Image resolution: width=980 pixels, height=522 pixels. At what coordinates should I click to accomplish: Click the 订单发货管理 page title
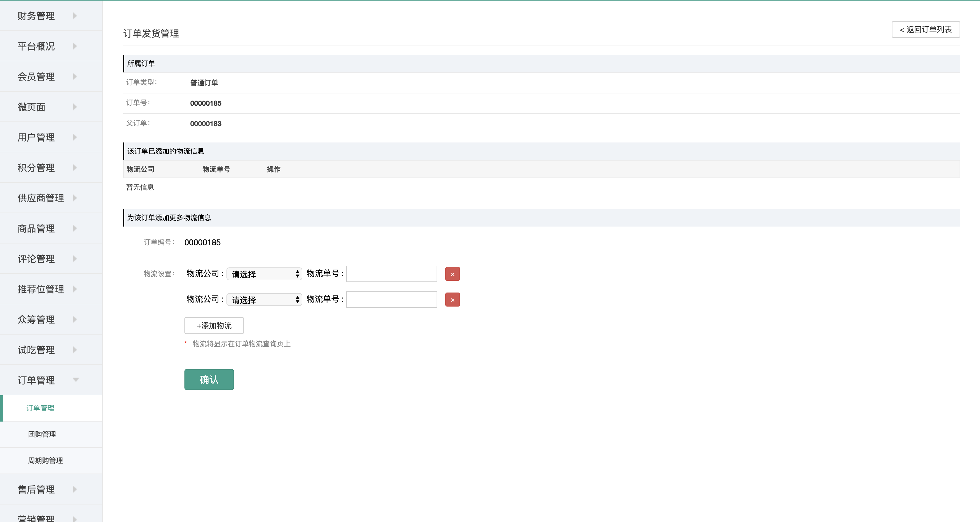pos(151,34)
